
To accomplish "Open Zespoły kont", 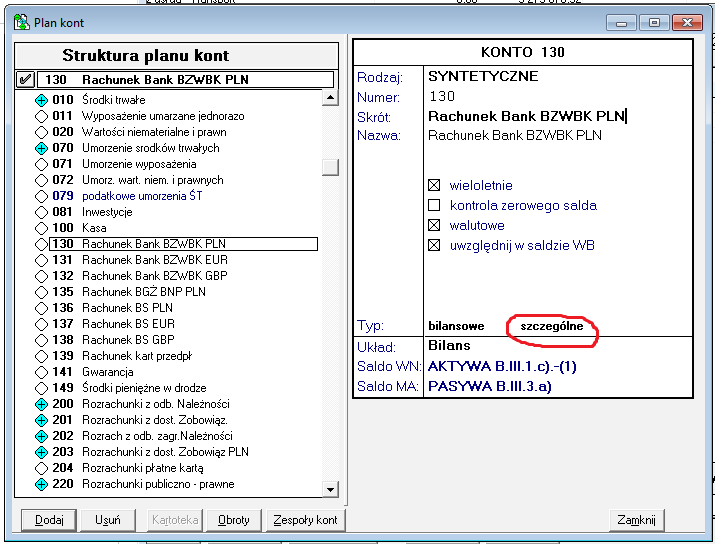I will point(306,520).
